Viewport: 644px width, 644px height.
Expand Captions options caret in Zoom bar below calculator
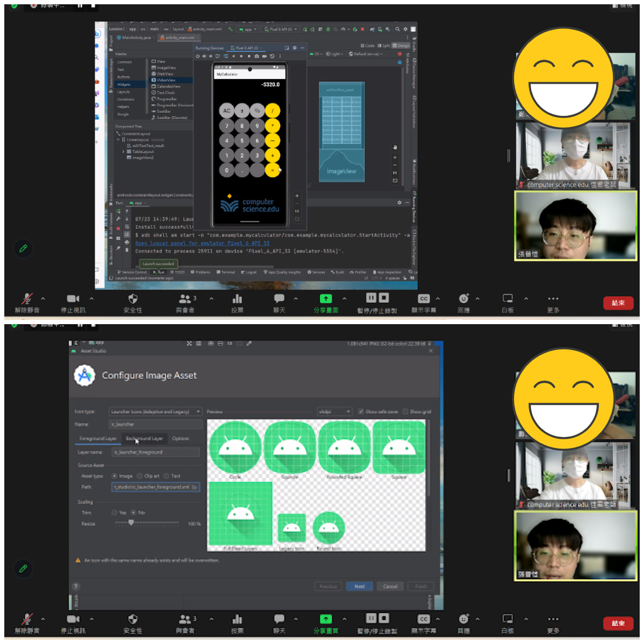[x=438, y=298]
